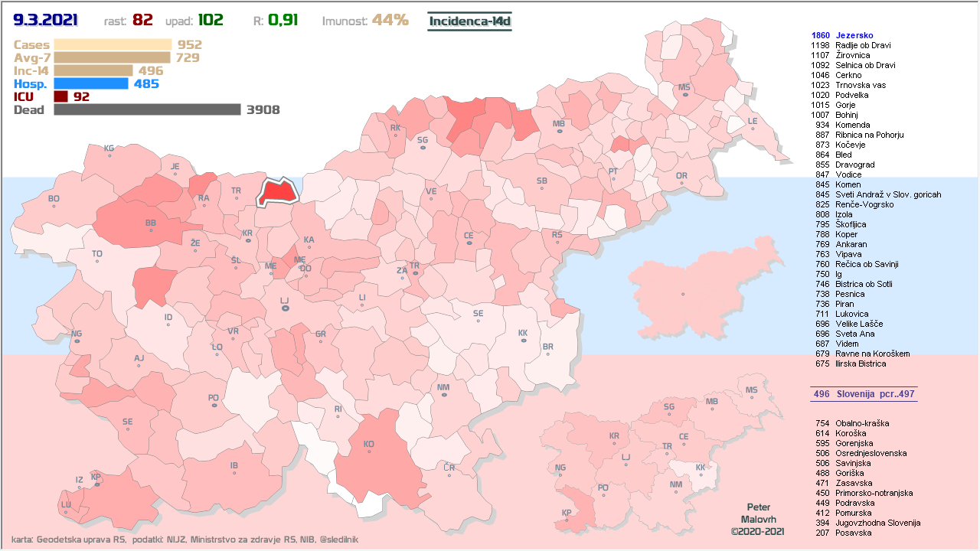Click the Ljubljana (LJ) marker on the main map
Viewport: 980px width, 551px height.
pyautogui.click(x=285, y=308)
